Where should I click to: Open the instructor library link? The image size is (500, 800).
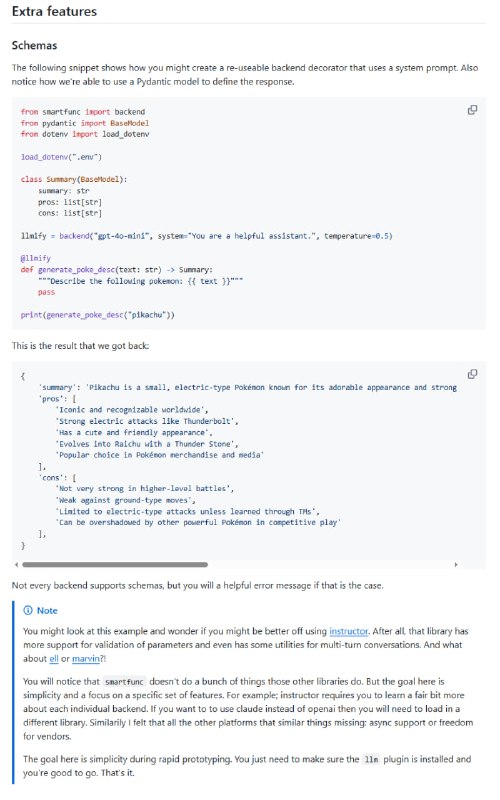[348, 631]
